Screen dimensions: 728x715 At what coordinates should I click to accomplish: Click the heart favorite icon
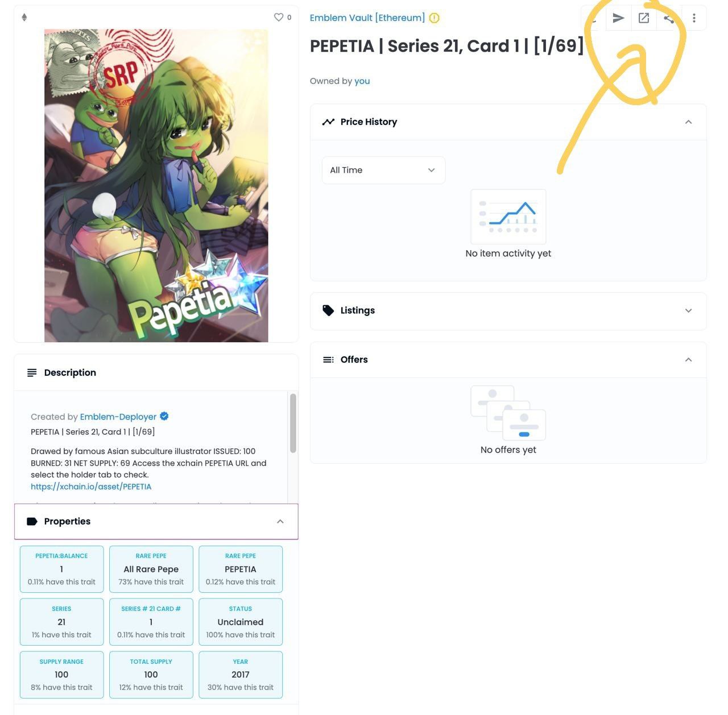[x=279, y=18]
